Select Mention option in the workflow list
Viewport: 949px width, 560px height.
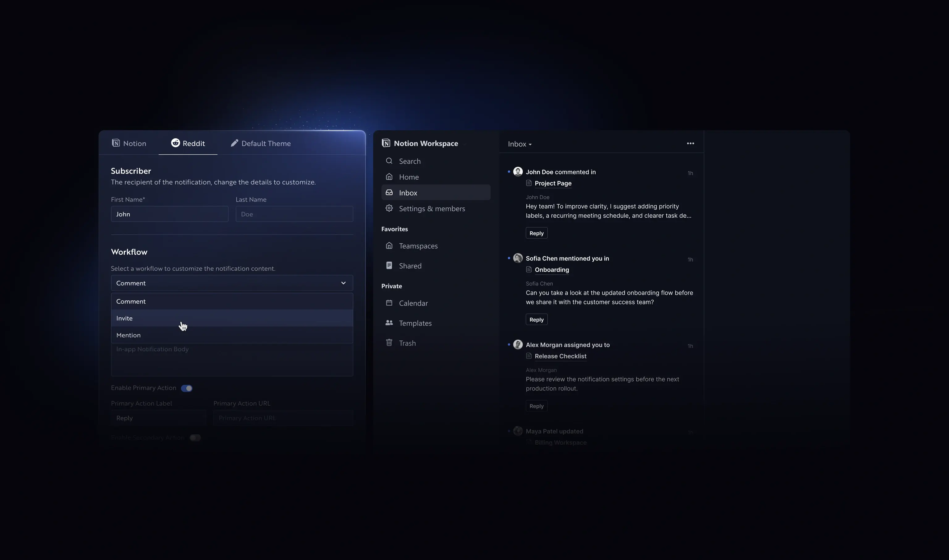pyautogui.click(x=232, y=335)
